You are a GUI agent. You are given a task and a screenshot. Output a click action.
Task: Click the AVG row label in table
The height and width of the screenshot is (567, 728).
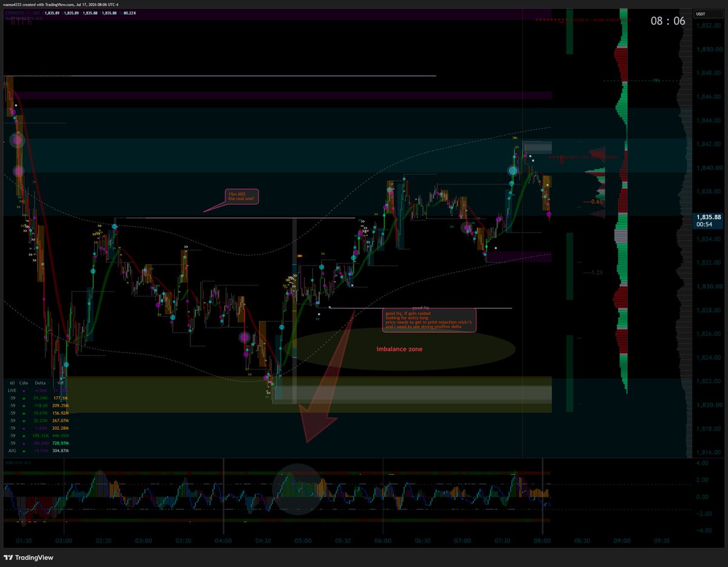pos(12,451)
